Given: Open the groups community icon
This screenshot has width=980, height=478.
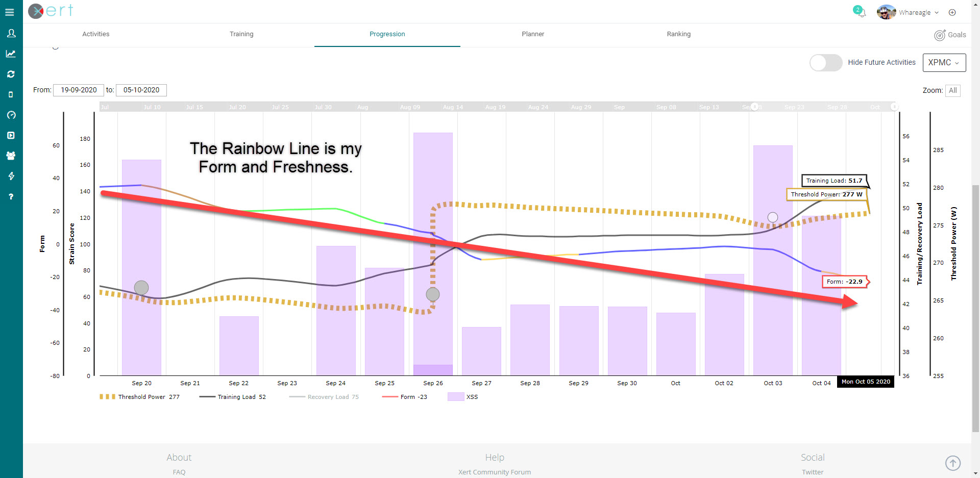Looking at the screenshot, I should pos(11,156).
